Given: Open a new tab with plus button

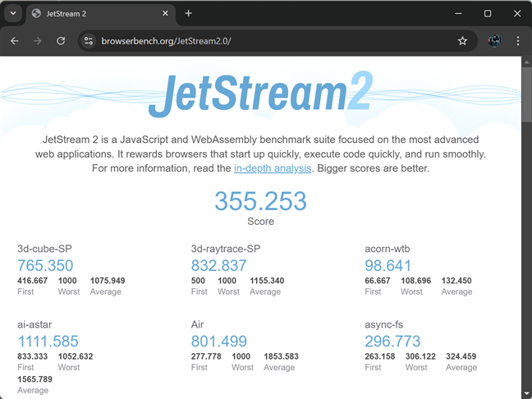Looking at the screenshot, I should 189,13.
